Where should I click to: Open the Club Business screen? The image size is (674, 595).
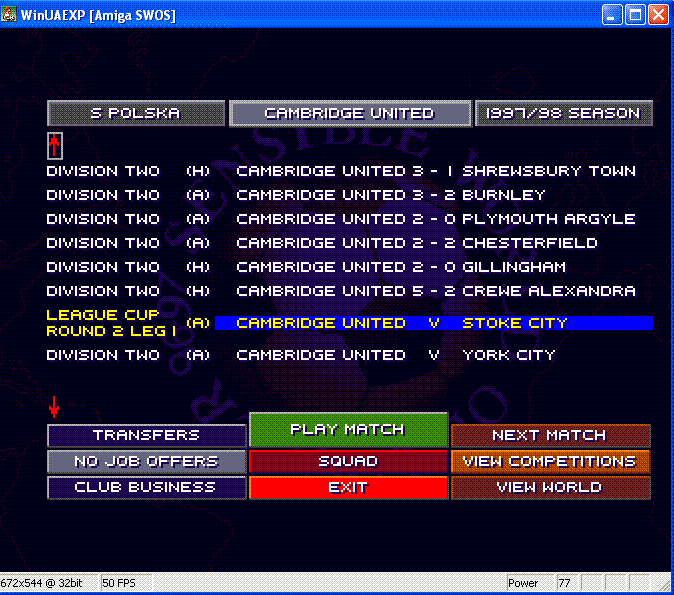tap(147, 488)
